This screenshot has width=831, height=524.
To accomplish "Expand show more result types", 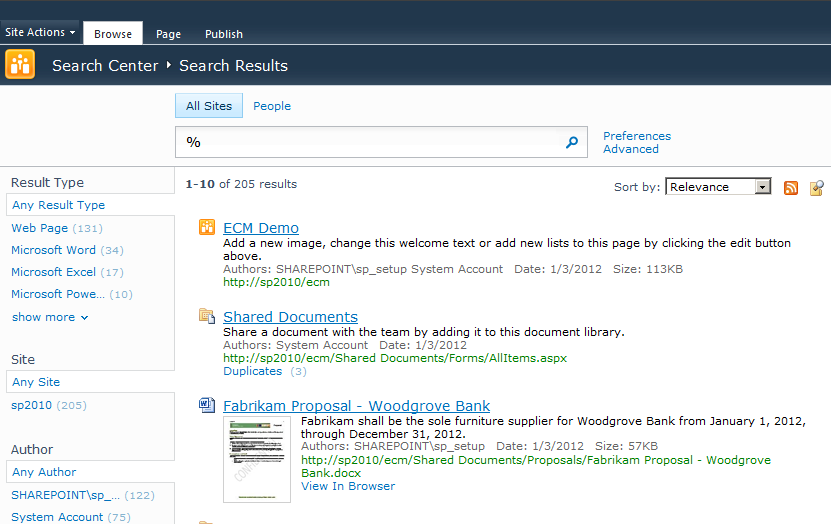I will click(x=50, y=317).
